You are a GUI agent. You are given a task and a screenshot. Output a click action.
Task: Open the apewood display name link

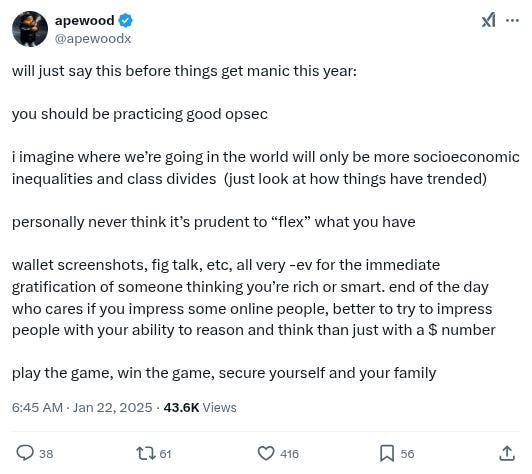coord(84,20)
